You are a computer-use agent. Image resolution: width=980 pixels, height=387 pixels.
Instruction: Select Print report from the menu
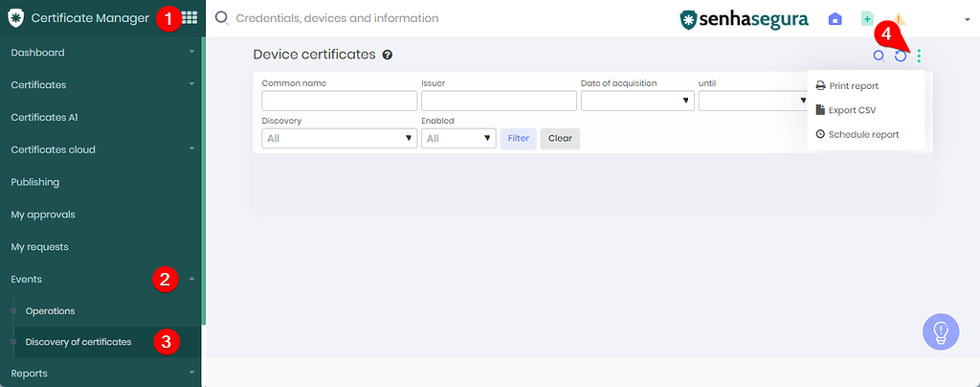pyautogui.click(x=847, y=85)
